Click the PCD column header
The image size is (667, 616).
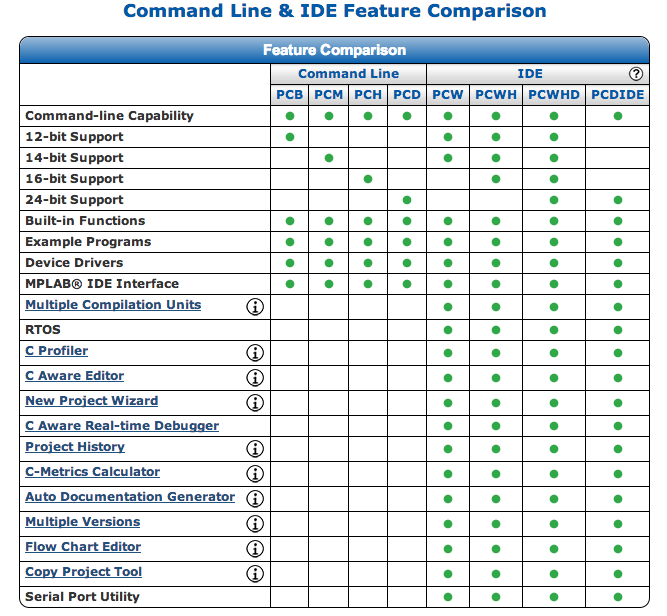pos(407,95)
